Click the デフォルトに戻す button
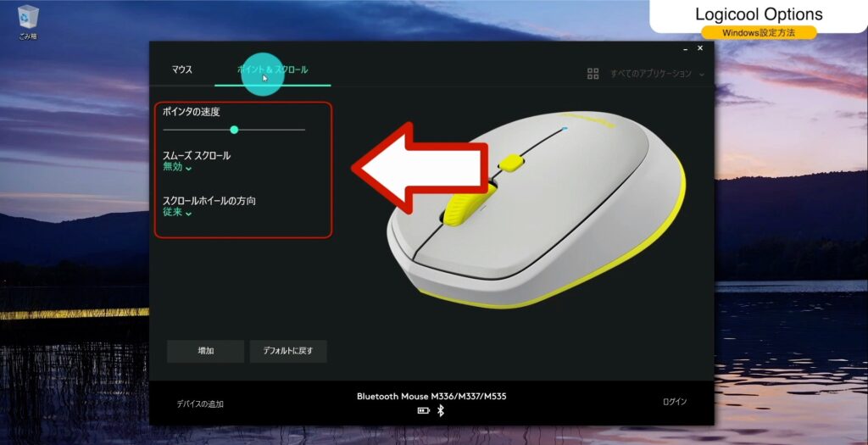The width and height of the screenshot is (868, 445). (288, 351)
